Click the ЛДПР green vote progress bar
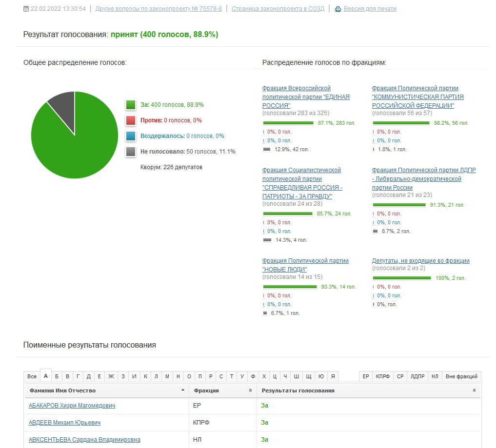Screen dimensions: 496x448 (x=399, y=205)
